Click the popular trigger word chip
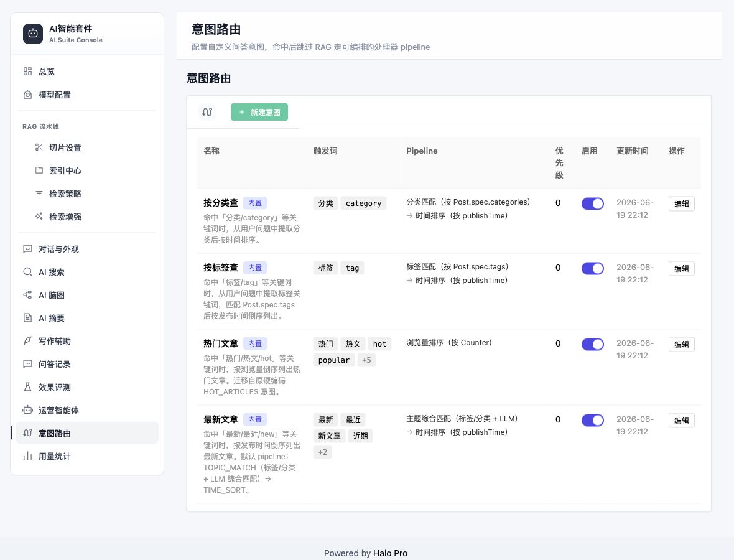This screenshot has width=734, height=560. (x=334, y=360)
